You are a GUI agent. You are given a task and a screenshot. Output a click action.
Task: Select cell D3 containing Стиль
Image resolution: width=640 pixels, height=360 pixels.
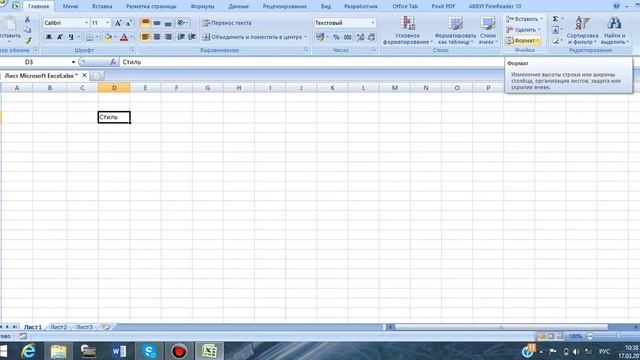[114, 117]
